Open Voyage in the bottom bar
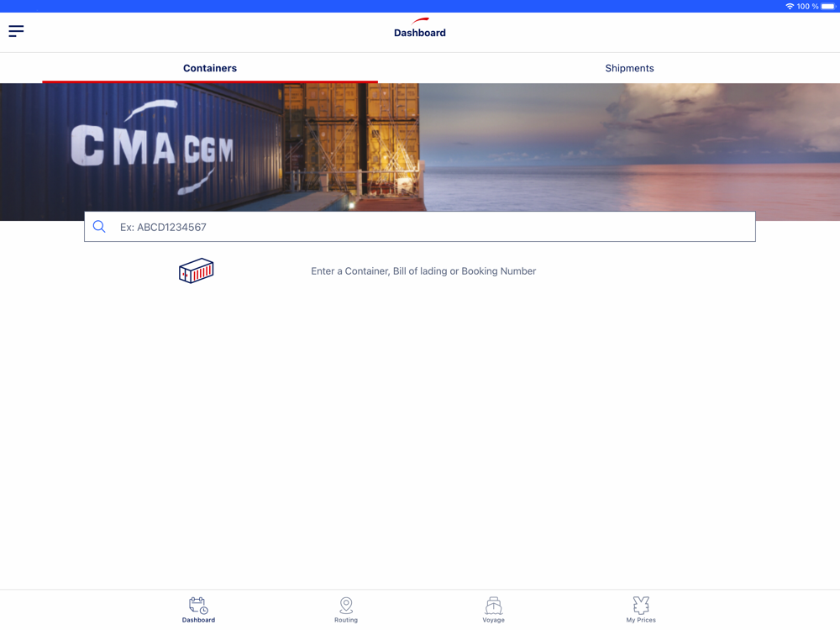Viewport: 840px width, 630px height. coord(493,610)
